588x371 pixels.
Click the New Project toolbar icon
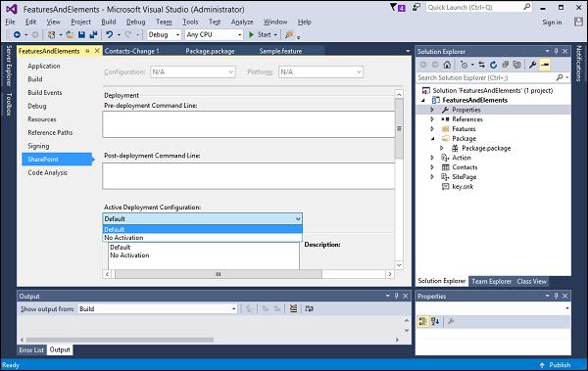51,35
